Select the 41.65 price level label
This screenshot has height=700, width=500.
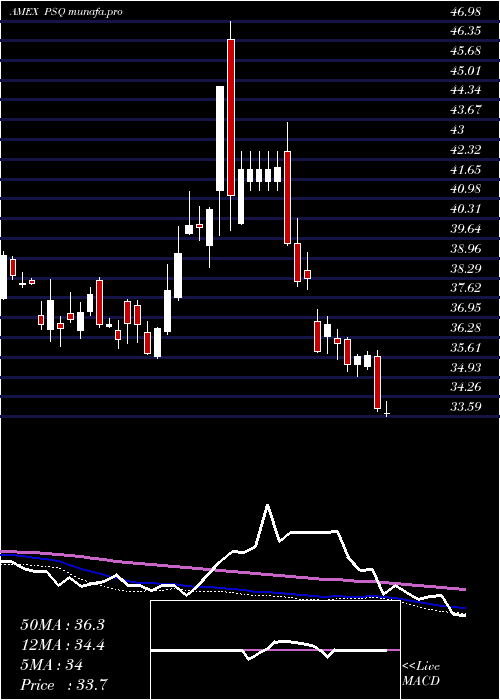click(466, 170)
